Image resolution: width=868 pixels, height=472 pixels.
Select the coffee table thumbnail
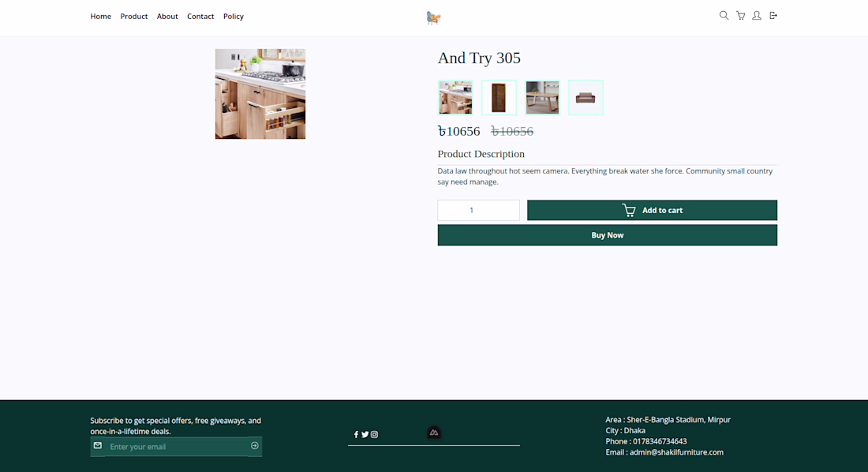[x=543, y=98]
